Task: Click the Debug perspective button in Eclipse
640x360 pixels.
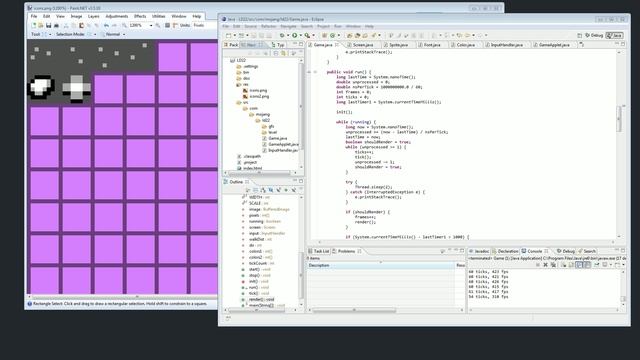Action: [594, 36]
